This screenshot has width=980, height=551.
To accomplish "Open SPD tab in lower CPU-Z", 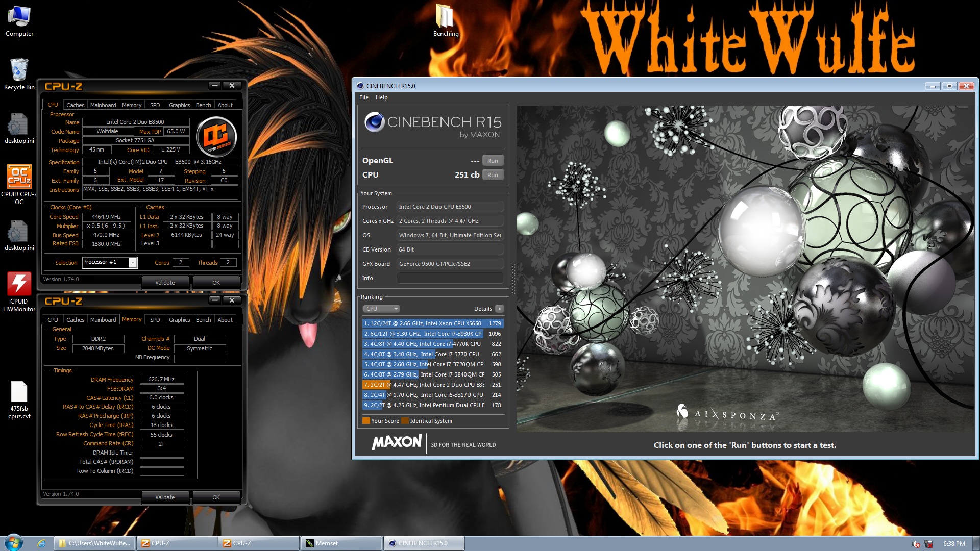I will tap(155, 320).
